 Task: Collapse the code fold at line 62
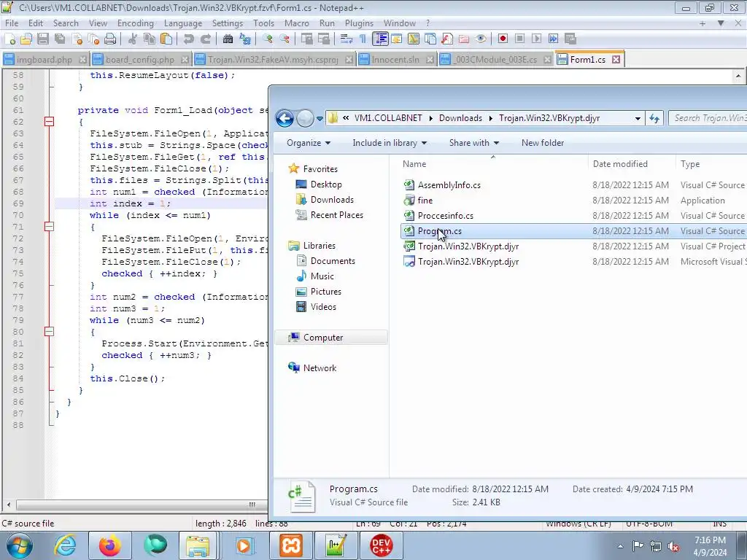[x=49, y=122]
